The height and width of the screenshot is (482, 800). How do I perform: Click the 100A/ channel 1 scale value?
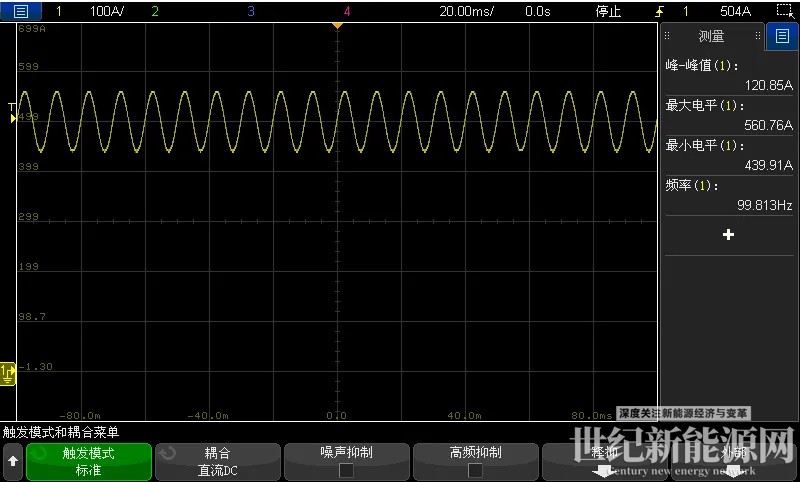click(107, 12)
